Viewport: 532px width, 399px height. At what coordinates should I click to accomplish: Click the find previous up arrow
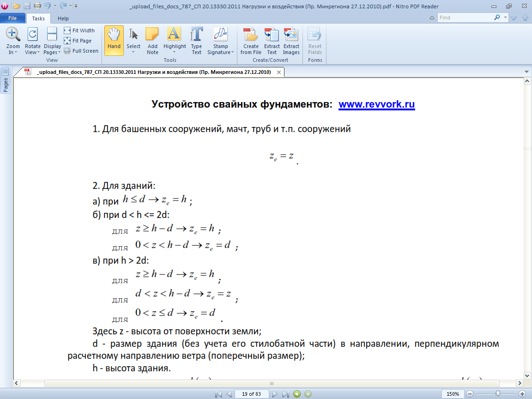tap(525, 18)
